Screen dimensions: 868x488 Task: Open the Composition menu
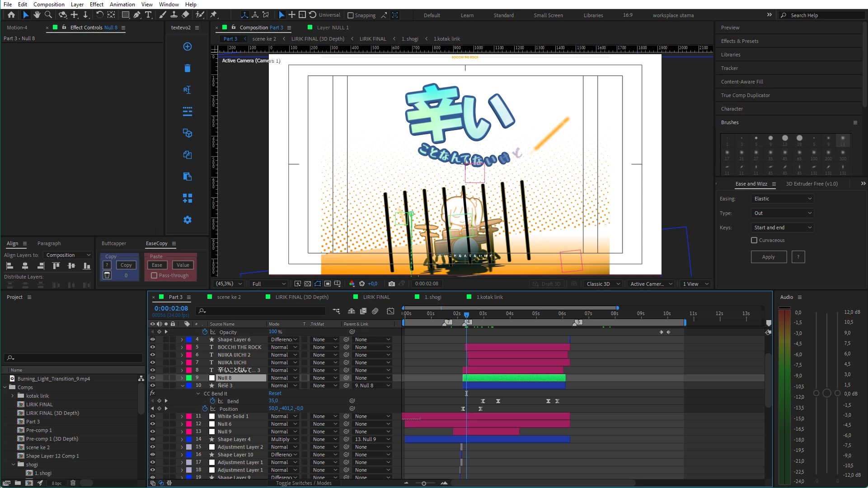tap(49, 5)
